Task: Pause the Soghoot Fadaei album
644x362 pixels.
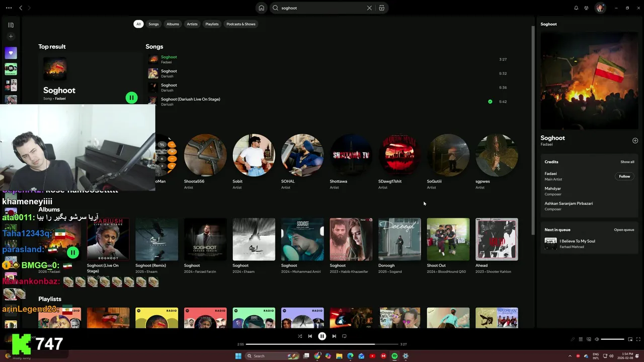Action: pos(73,252)
